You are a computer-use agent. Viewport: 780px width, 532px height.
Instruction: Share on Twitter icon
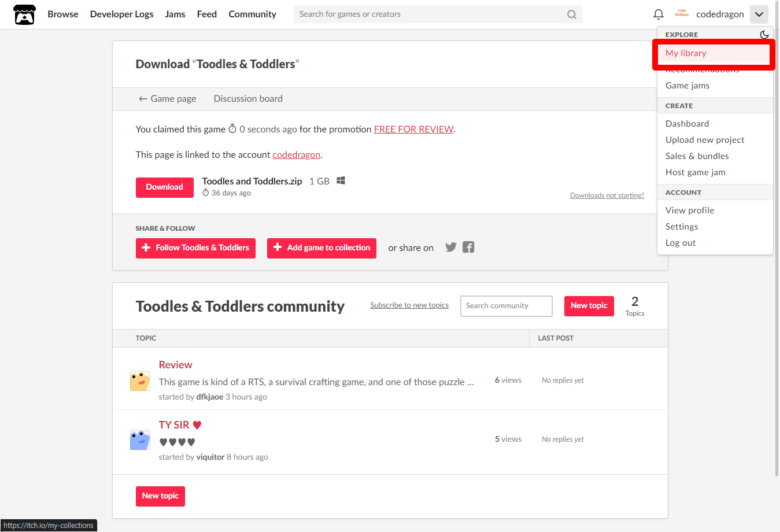[x=451, y=247]
